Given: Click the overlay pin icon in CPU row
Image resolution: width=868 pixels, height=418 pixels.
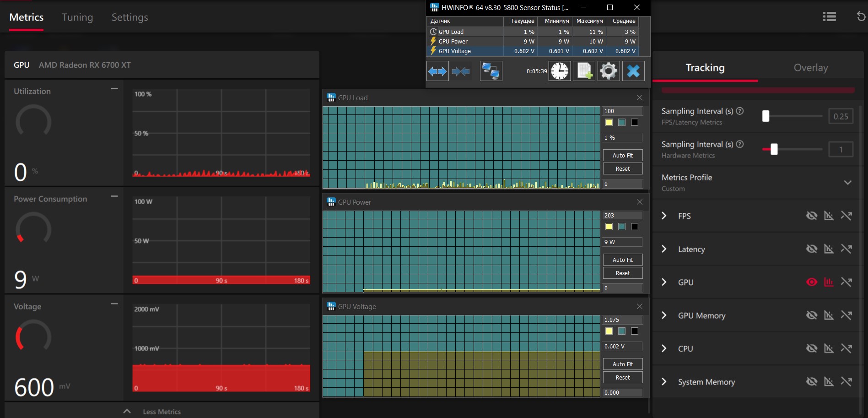Looking at the screenshot, I should 846,348.
